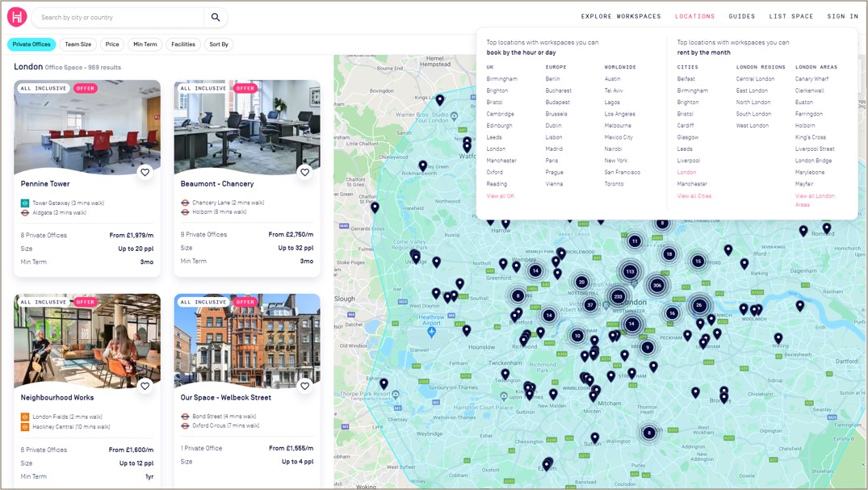
Task: Heart the Our Space - Welbeck Street listing
Action: 304,386
